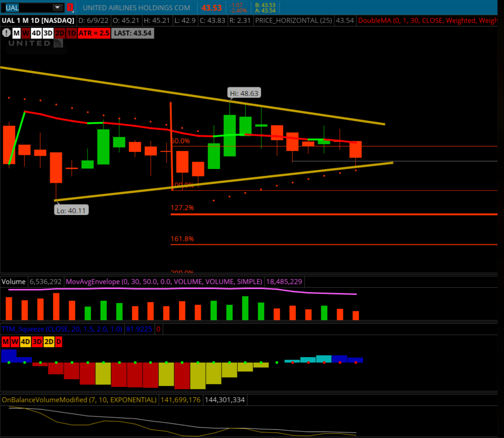Screen dimensions: 504x438
Task: Click the close value C: 43.83
Action: point(212,20)
